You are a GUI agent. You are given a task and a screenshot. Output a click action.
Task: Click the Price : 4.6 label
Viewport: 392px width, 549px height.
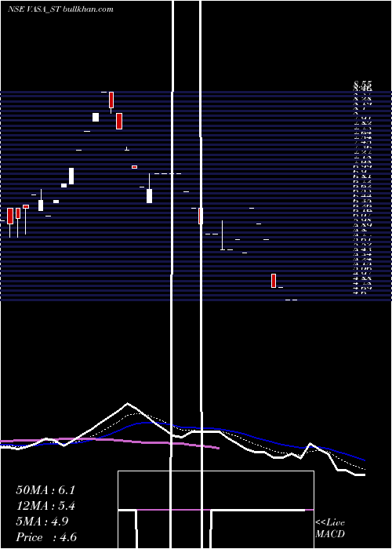[x=46, y=537]
